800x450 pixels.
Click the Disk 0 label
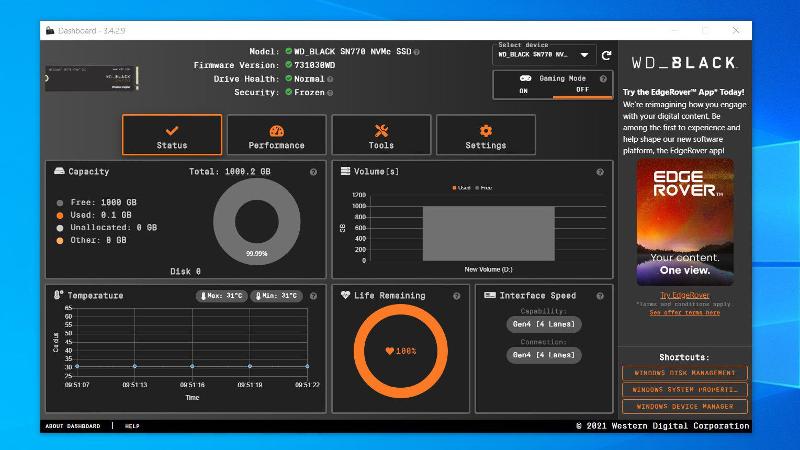coord(185,271)
